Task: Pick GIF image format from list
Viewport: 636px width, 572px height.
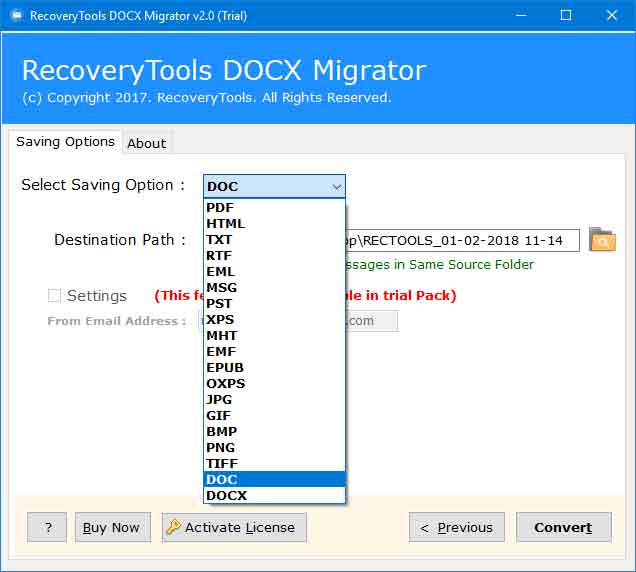Action: tap(274, 415)
